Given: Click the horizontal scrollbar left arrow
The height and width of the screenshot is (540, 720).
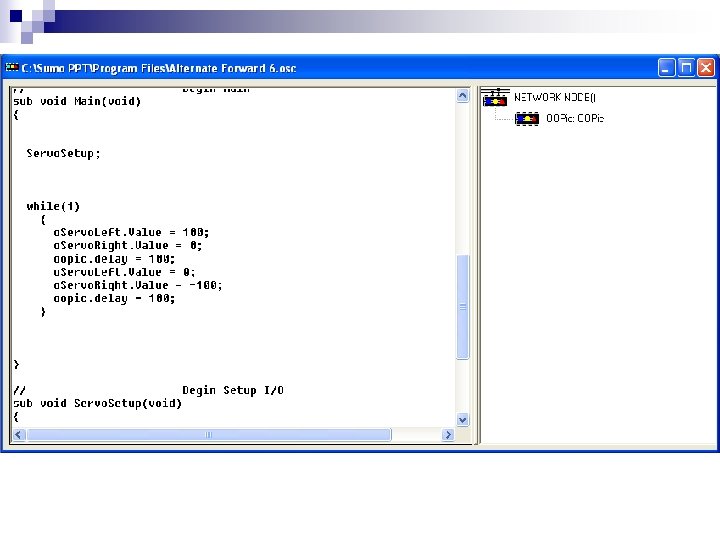Looking at the screenshot, I should [18, 434].
